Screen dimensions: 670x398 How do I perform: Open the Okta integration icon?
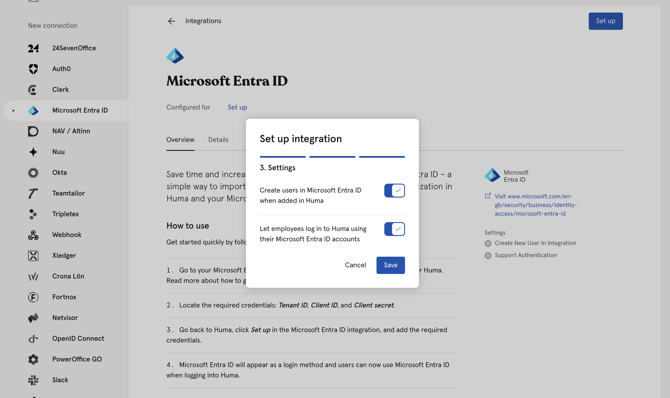click(33, 173)
